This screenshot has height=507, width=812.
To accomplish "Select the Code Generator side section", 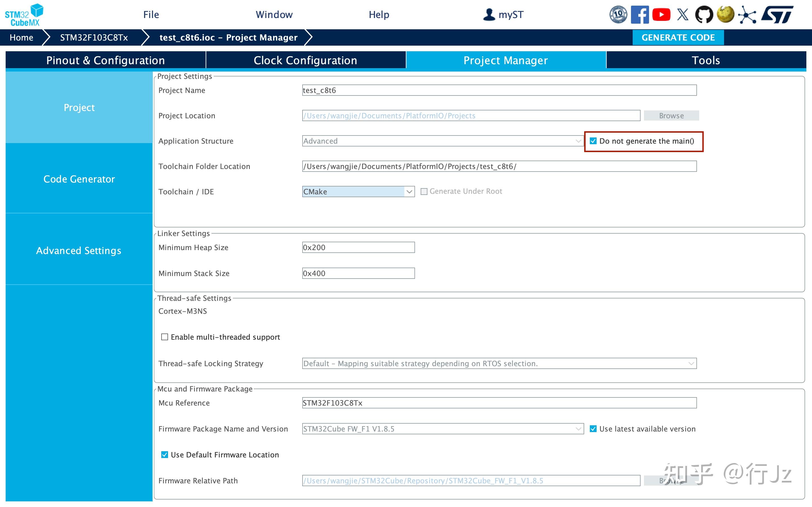I will coord(79,179).
